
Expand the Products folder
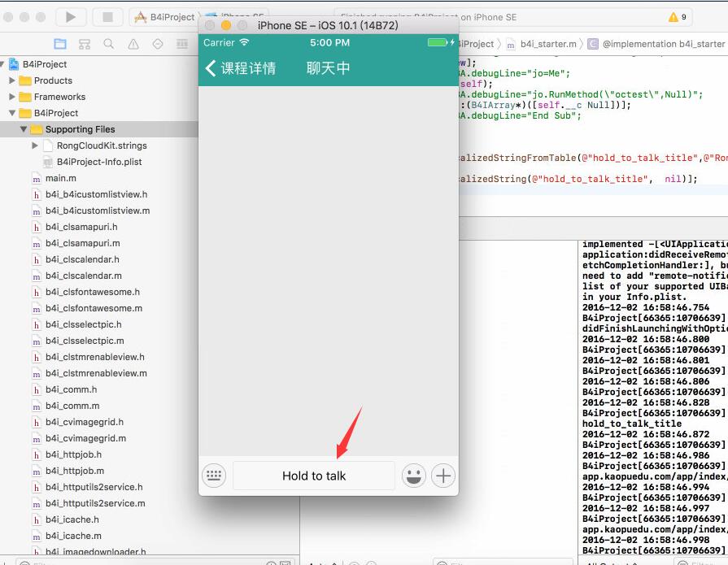pos(12,80)
